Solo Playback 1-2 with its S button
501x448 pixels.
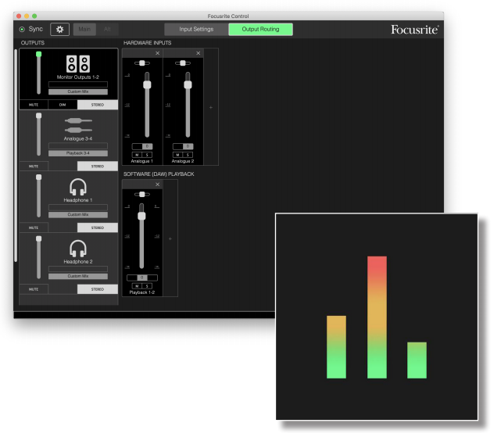[x=147, y=286]
